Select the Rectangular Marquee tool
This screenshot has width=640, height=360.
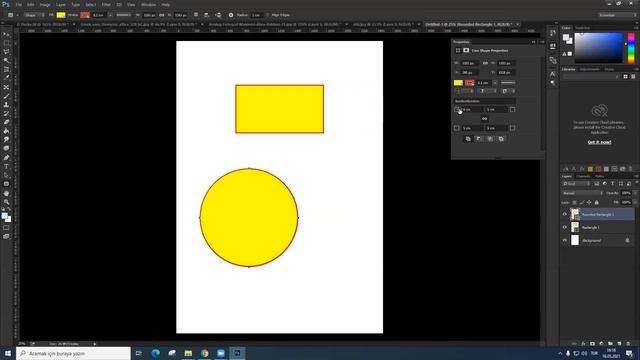(x=6, y=43)
